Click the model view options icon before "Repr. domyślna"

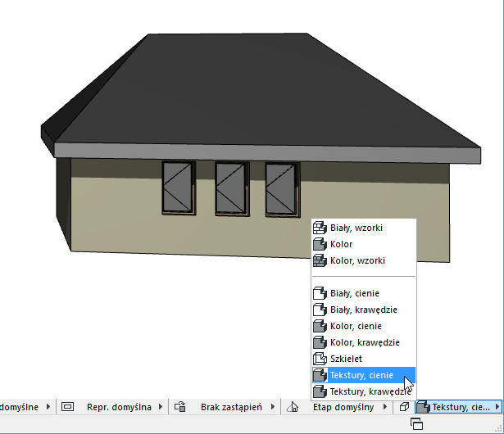[x=67, y=407]
